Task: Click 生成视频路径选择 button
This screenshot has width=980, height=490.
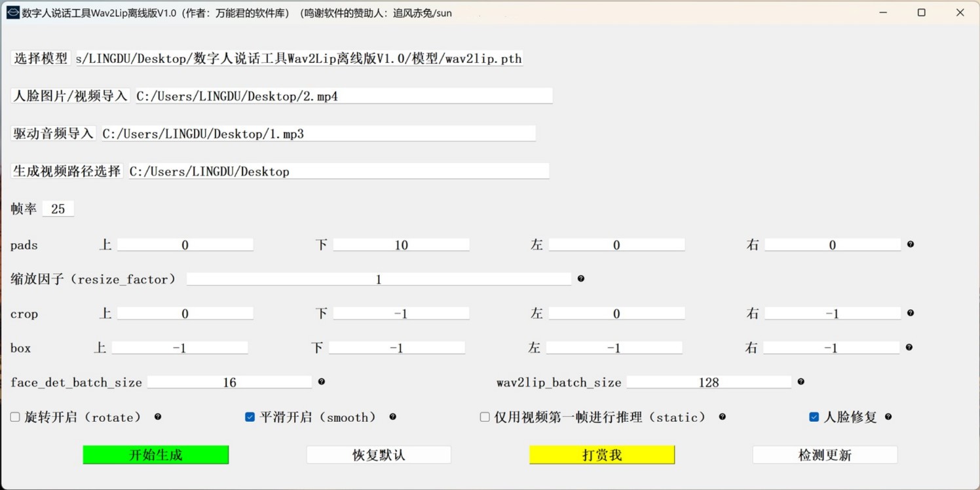Action: point(67,171)
